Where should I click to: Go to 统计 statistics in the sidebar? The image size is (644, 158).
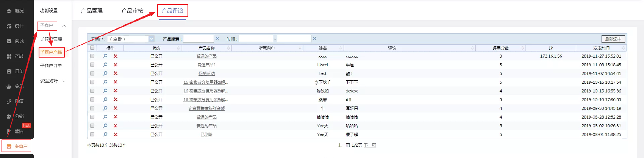pyautogui.click(x=16, y=26)
